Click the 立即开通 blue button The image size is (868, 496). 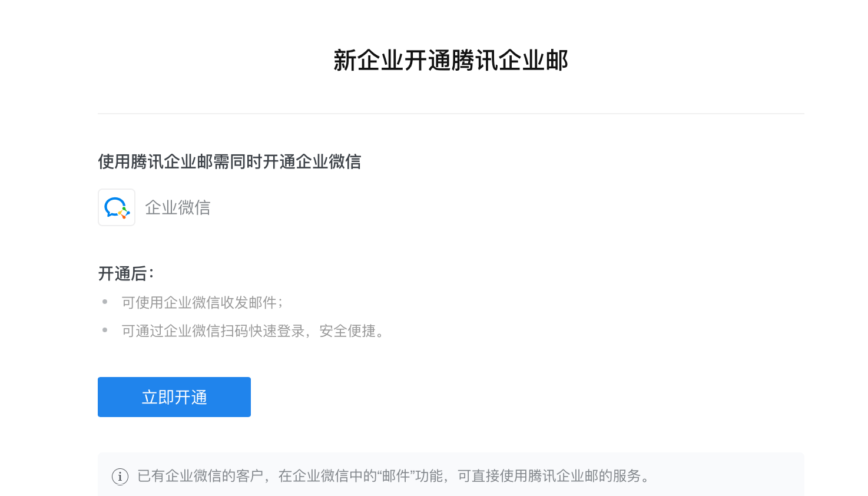click(x=174, y=397)
